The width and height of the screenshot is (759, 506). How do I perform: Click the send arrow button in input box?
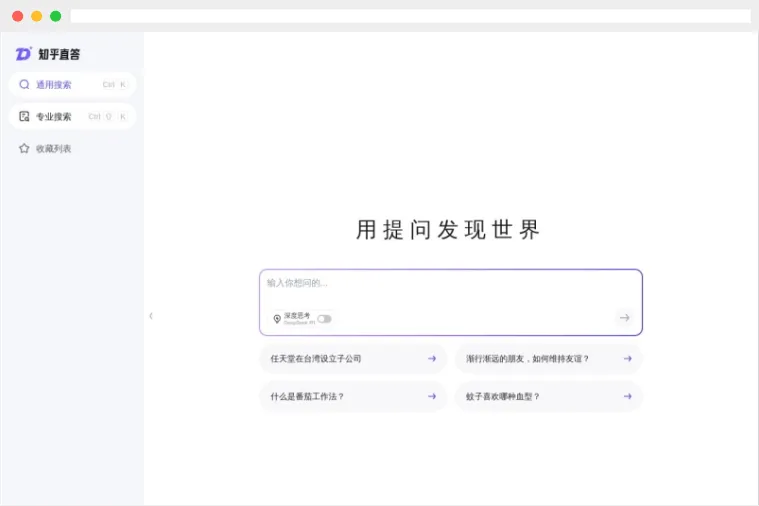pos(624,318)
